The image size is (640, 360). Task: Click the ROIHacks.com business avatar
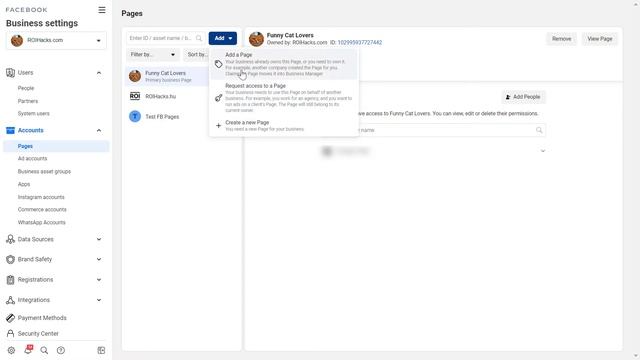pyautogui.click(x=17, y=40)
